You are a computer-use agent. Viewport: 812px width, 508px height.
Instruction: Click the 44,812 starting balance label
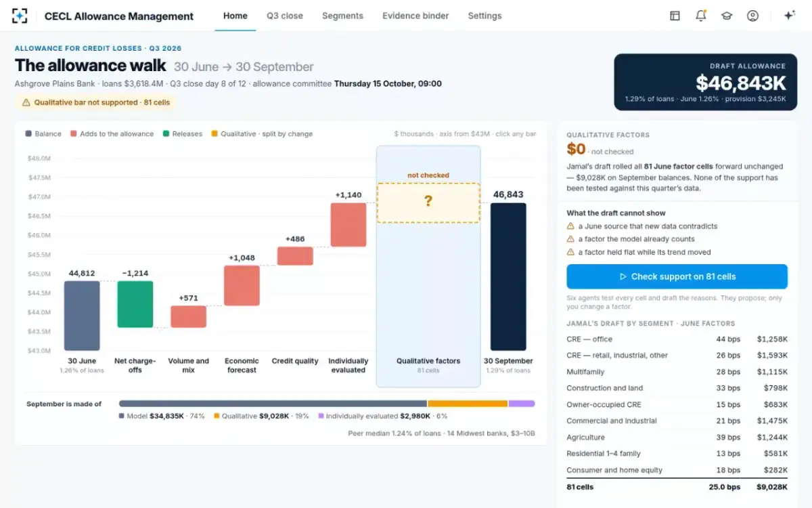(x=82, y=273)
